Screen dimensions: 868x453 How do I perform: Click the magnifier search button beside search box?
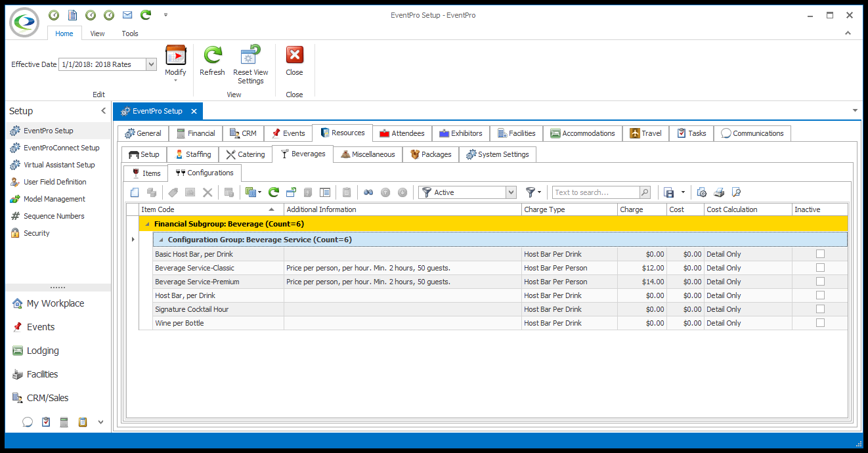(x=645, y=192)
